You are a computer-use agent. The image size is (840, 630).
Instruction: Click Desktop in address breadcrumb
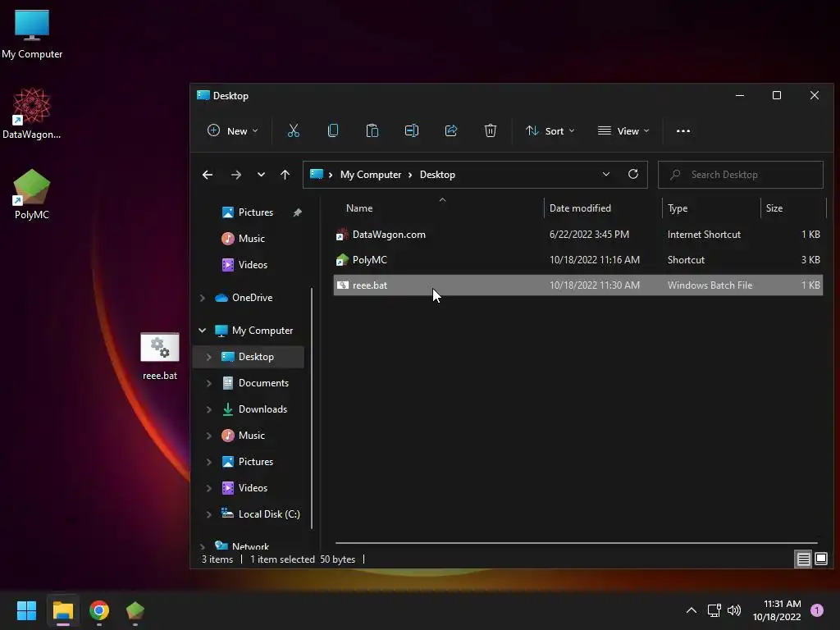click(437, 175)
